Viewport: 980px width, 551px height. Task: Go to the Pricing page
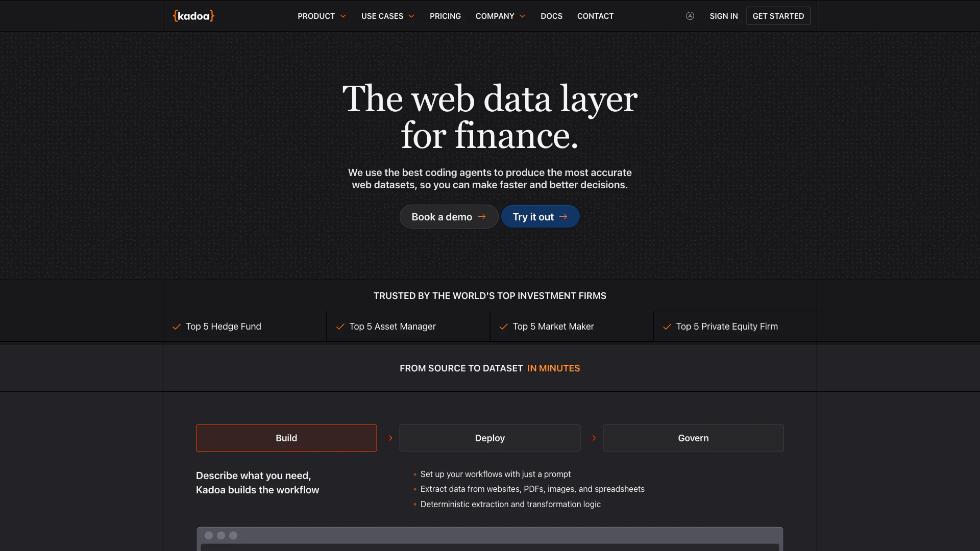tap(445, 16)
